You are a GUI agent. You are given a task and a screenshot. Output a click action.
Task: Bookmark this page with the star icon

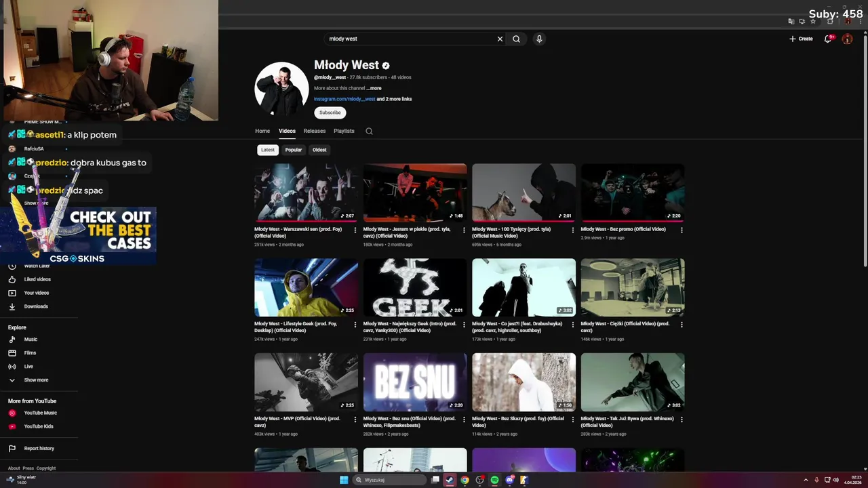tap(813, 21)
